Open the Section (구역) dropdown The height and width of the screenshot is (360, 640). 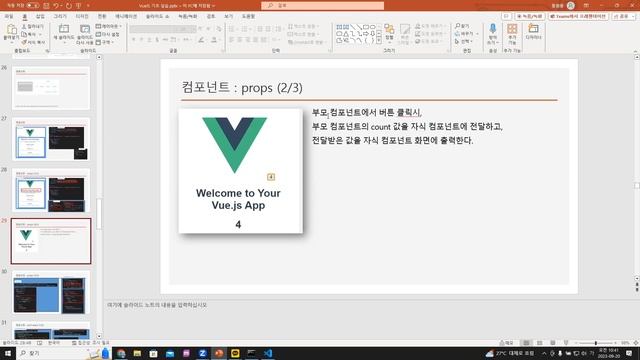coord(104,42)
